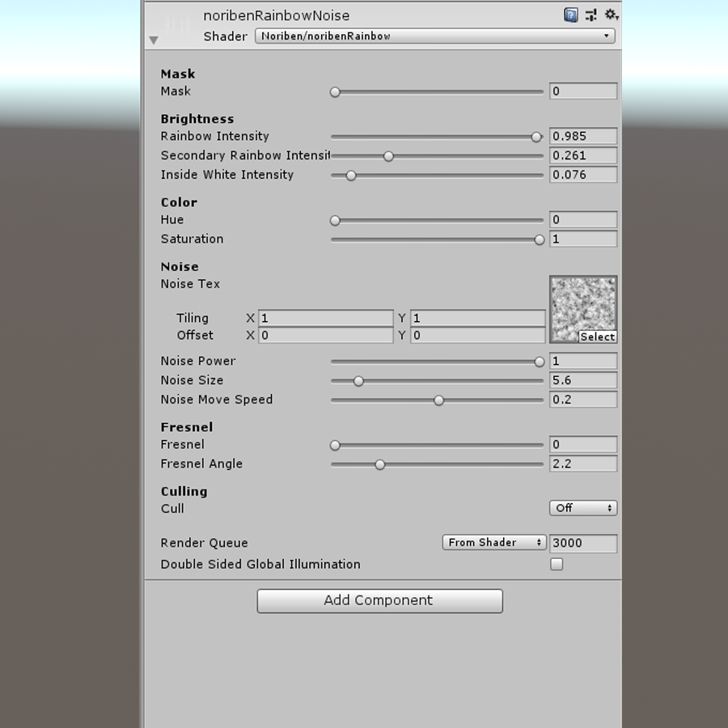728x728 pixels.
Task: Toggle Double Sided Global Illumination checkbox
Action: point(557,564)
